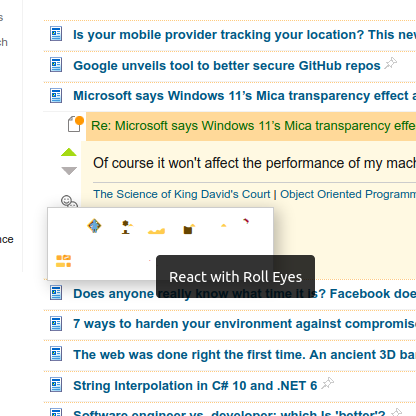
Task: Open String Interpolation in C# 10 thread
Action: tap(195, 386)
